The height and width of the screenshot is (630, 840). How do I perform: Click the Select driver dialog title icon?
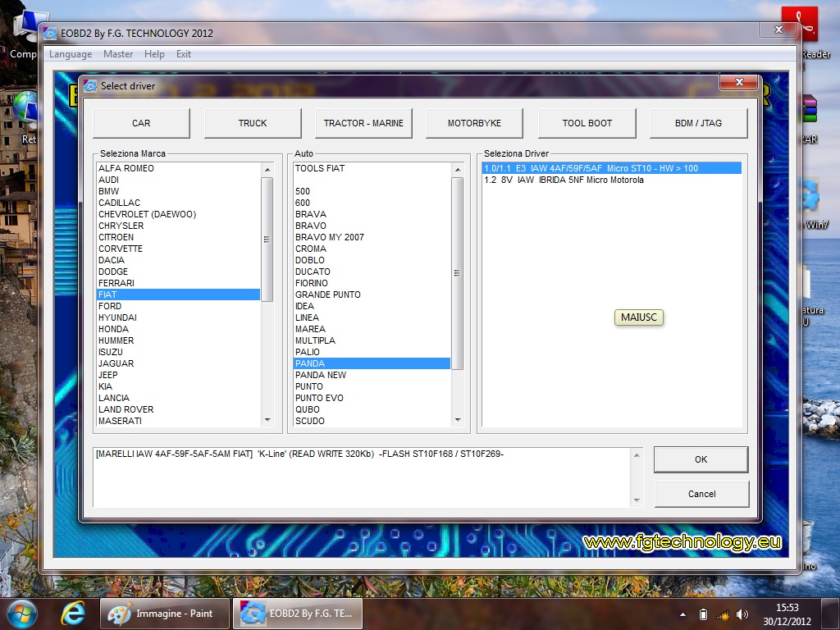coord(90,85)
